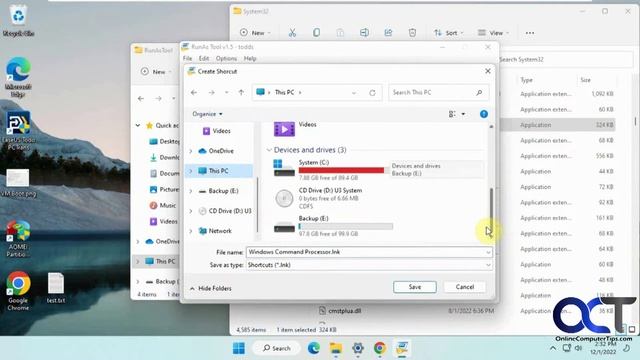Click the Up one level arrow in dialog
Screen dimensions: 640x360
click(x=241, y=93)
